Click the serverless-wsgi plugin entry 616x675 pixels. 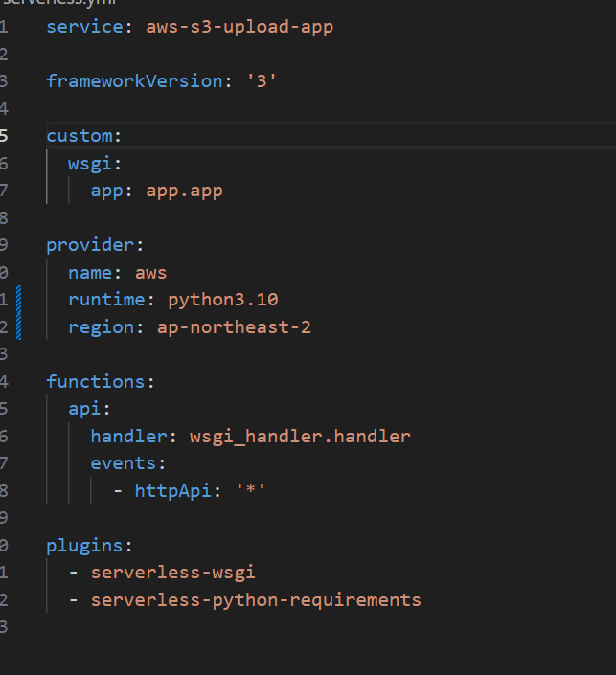coord(173,573)
